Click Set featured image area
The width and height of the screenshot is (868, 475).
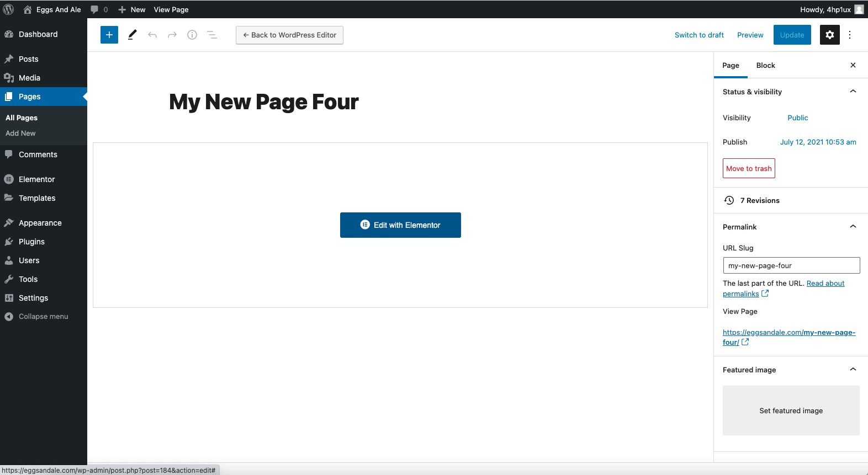(791, 410)
